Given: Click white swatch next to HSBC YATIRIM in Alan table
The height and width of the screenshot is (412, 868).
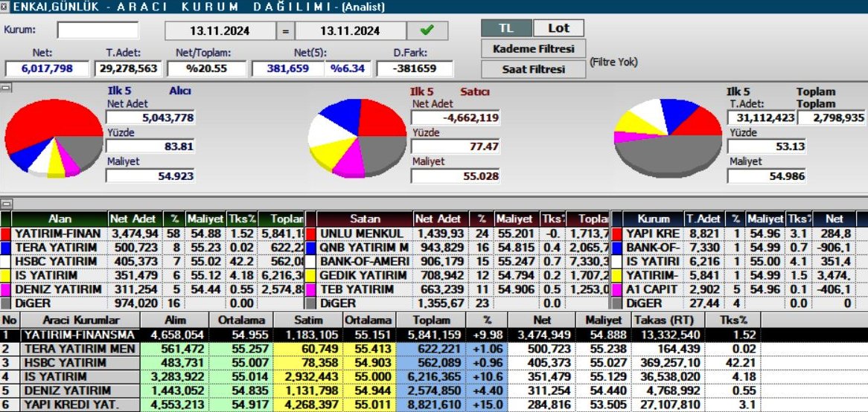Looking at the screenshot, I should pyautogui.click(x=5, y=261).
